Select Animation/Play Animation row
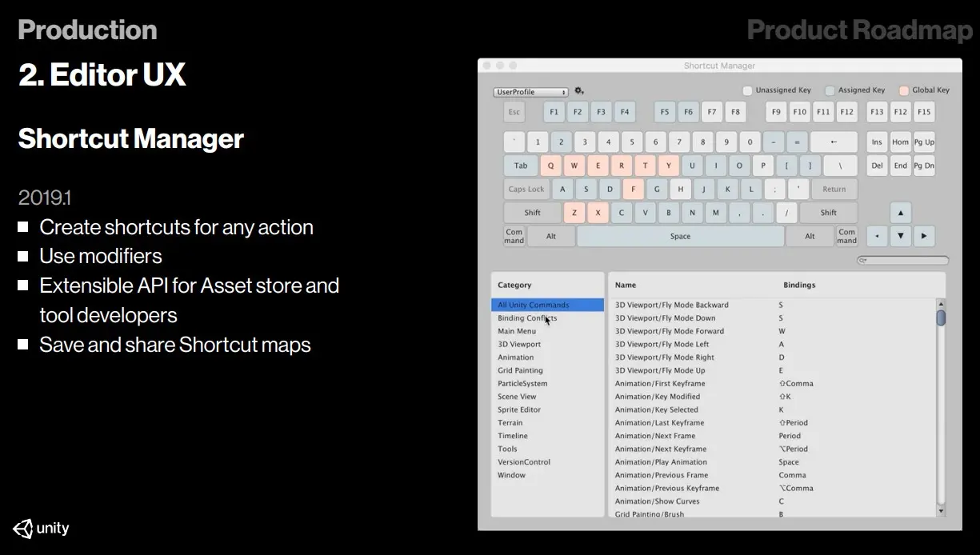 772,461
